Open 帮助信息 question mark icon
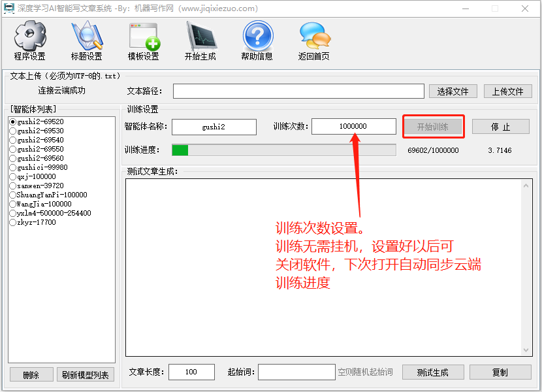The width and height of the screenshot is (542, 392). point(257,35)
